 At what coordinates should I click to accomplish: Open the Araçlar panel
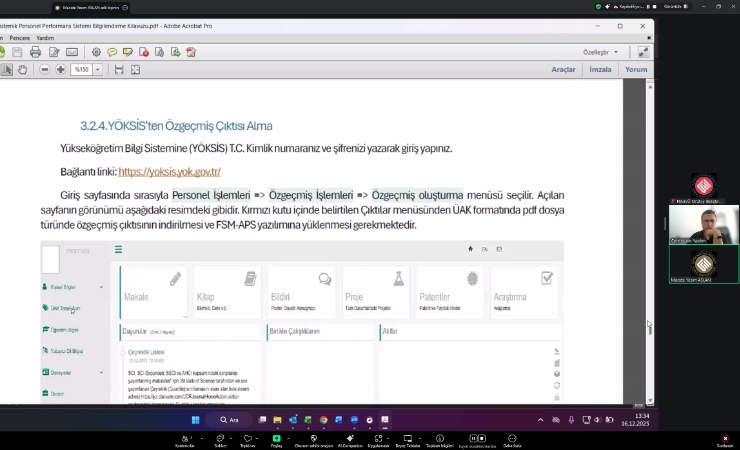point(564,70)
